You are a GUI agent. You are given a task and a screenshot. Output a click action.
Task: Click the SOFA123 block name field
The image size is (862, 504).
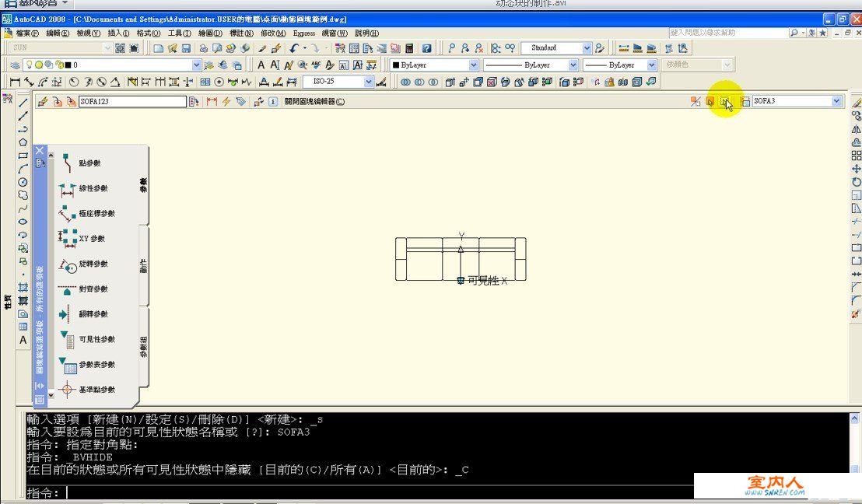132,102
